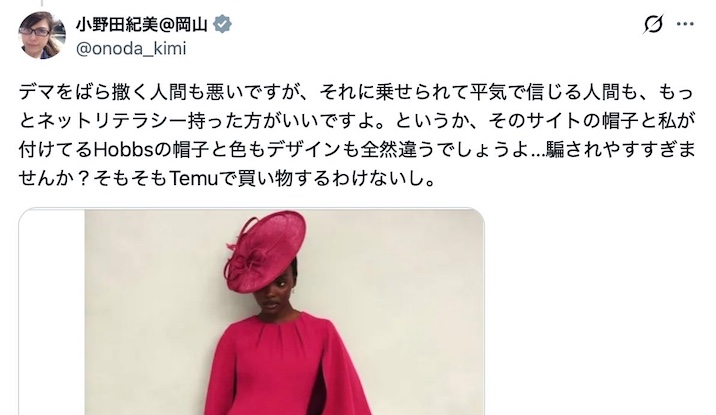
Task: Click the dress's draped cape sleeve
Action: pyautogui.click(x=341, y=365)
